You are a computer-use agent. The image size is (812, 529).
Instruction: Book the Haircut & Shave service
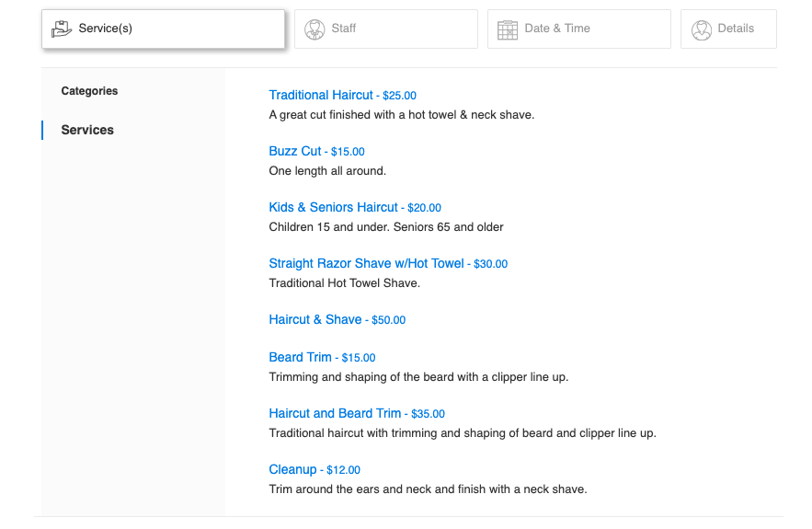point(315,319)
